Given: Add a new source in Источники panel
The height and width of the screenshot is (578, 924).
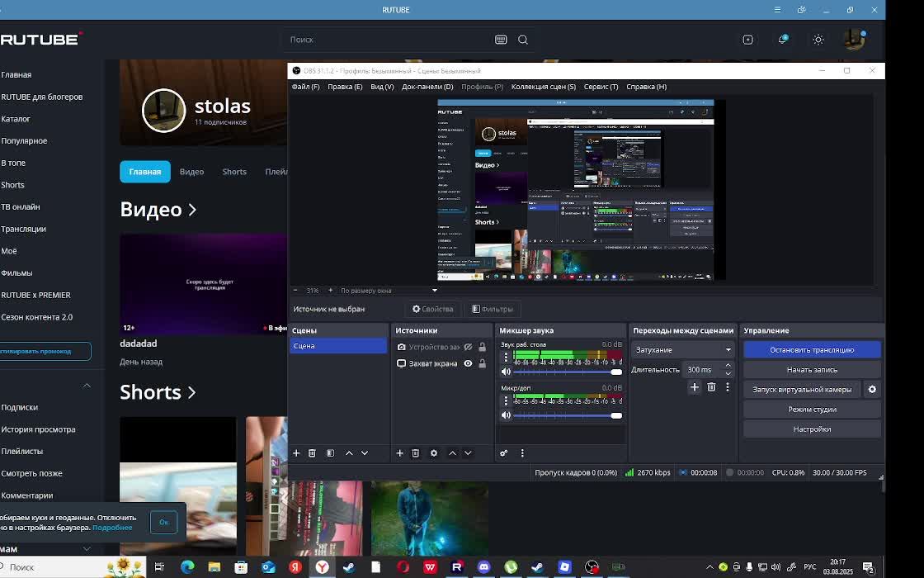Looking at the screenshot, I should [x=400, y=453].
